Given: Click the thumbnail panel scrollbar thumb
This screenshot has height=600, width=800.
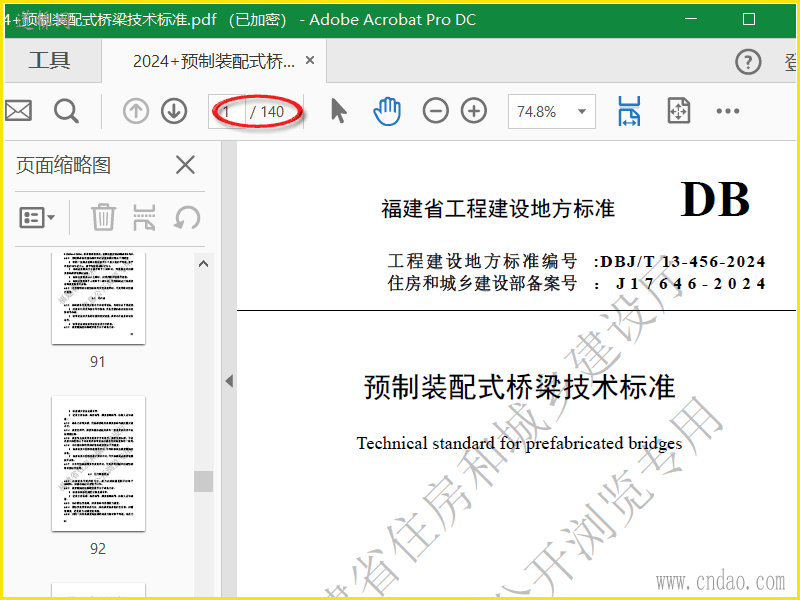Looking at the screenshot, I should tap(203, 481).
